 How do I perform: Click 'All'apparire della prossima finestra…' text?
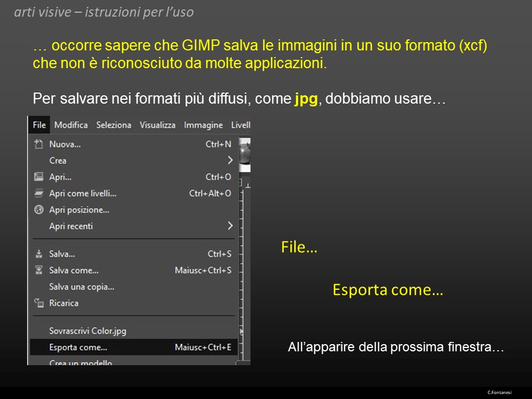click(396, 347)
